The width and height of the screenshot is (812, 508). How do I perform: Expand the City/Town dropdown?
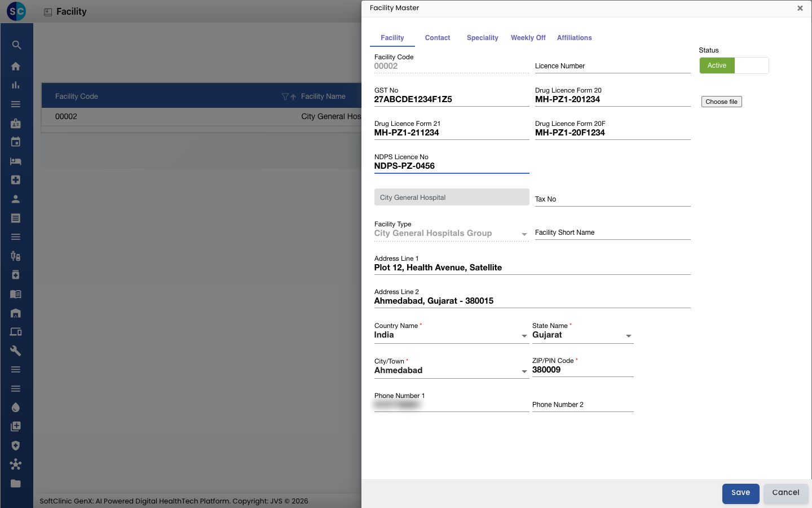point(524,371)
